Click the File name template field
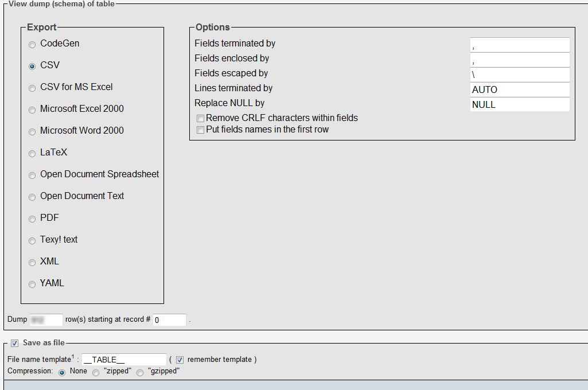The width and height of the screenshot is (588, 390). (124, 360)
